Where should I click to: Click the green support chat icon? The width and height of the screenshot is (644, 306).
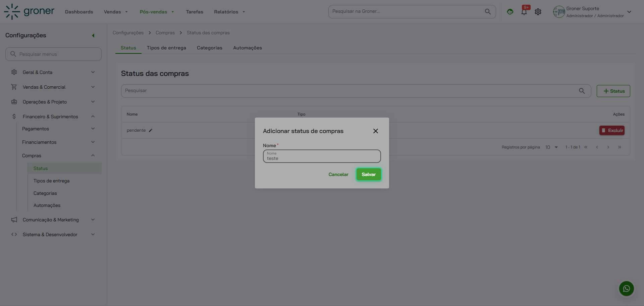pos(510,12)
